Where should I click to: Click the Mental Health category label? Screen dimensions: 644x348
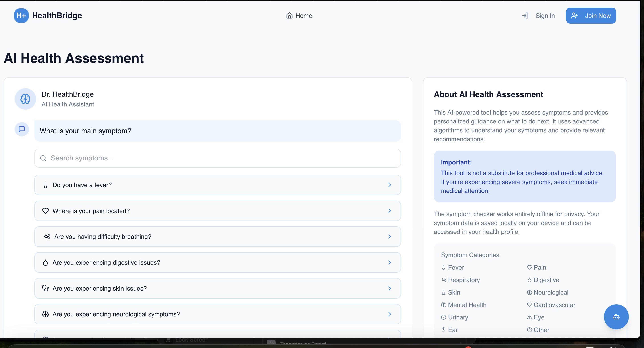[467, 305]
